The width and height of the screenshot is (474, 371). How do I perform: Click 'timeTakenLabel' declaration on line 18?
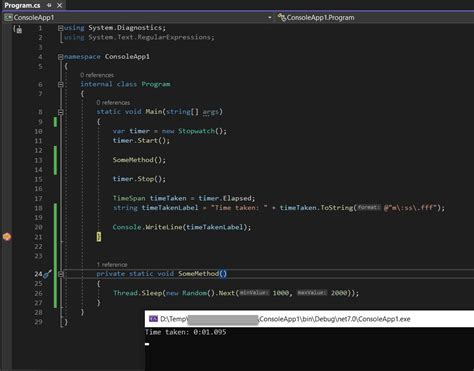click(x=170, y=208)
